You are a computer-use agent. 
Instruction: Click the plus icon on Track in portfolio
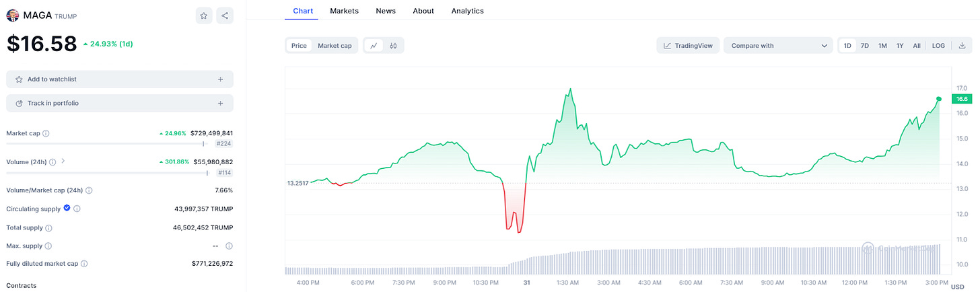220,103
